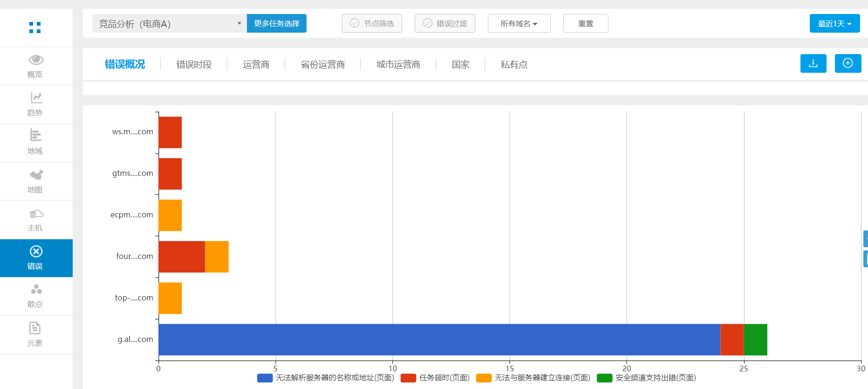The height and width of the screenshot is (389, 868).
Task: Toggle 任务超时(页面) legend series
Action: click(435, 378)
